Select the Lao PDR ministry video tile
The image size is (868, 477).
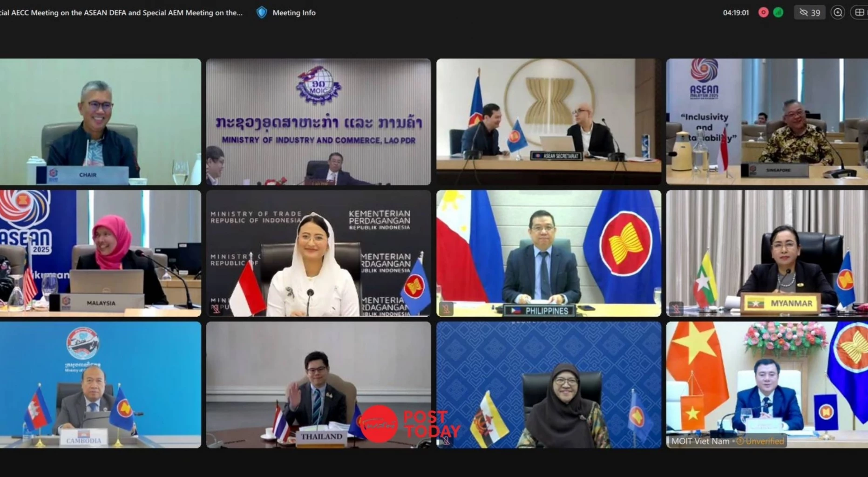tap(319, 122)
